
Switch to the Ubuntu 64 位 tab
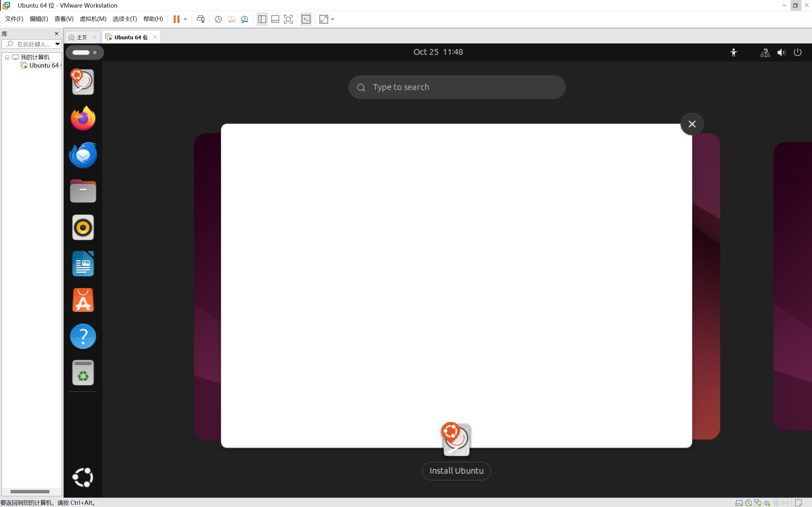point(131,37)
